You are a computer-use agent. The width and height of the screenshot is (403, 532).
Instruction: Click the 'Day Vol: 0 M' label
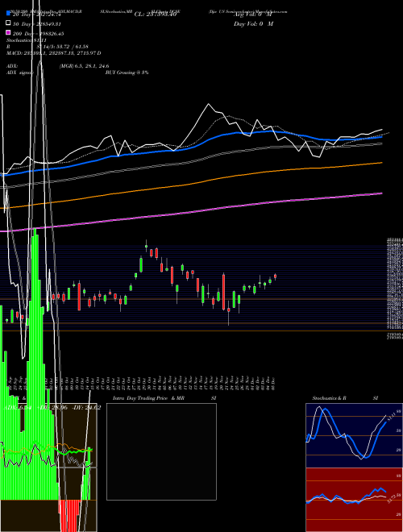coord(253,23)
